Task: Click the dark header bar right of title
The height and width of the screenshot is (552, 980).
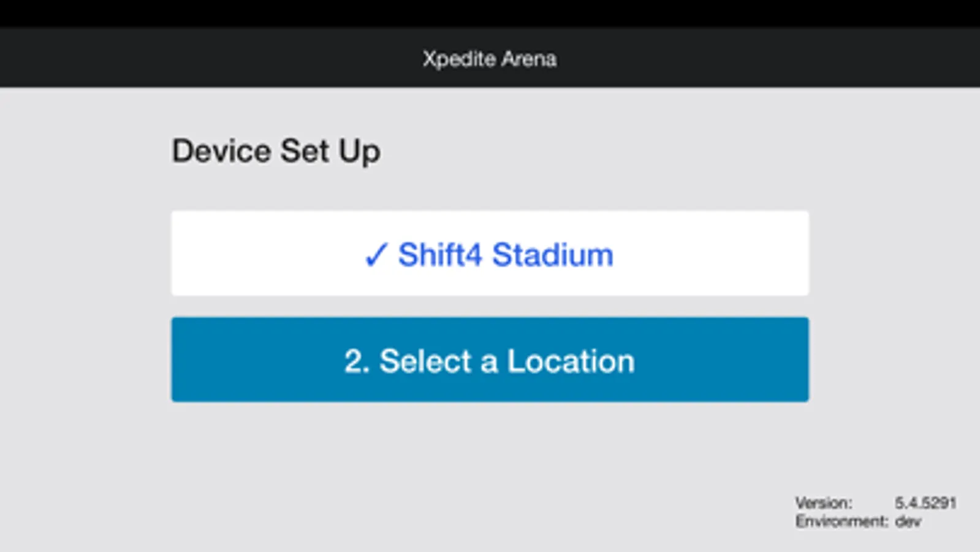Action: [x=797, y=59]
